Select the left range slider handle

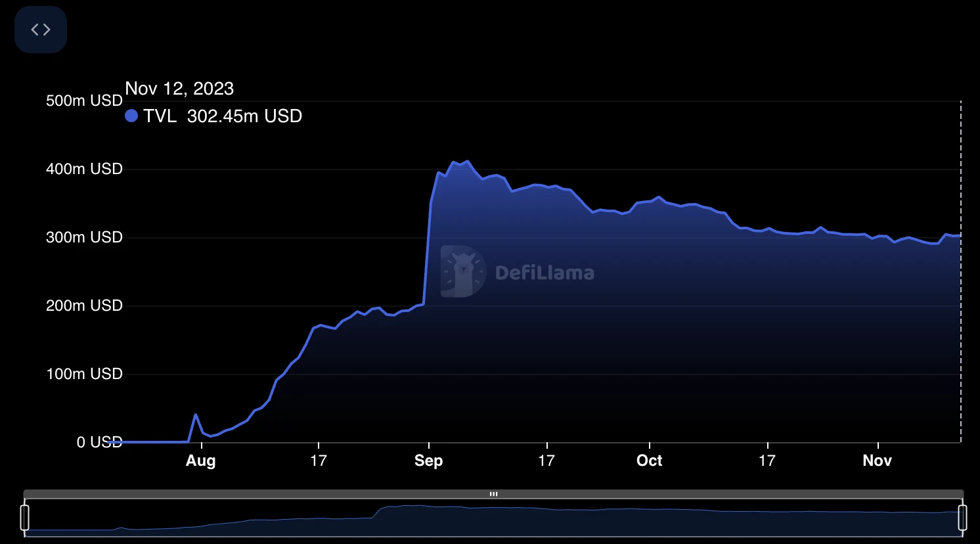[25, 517]
